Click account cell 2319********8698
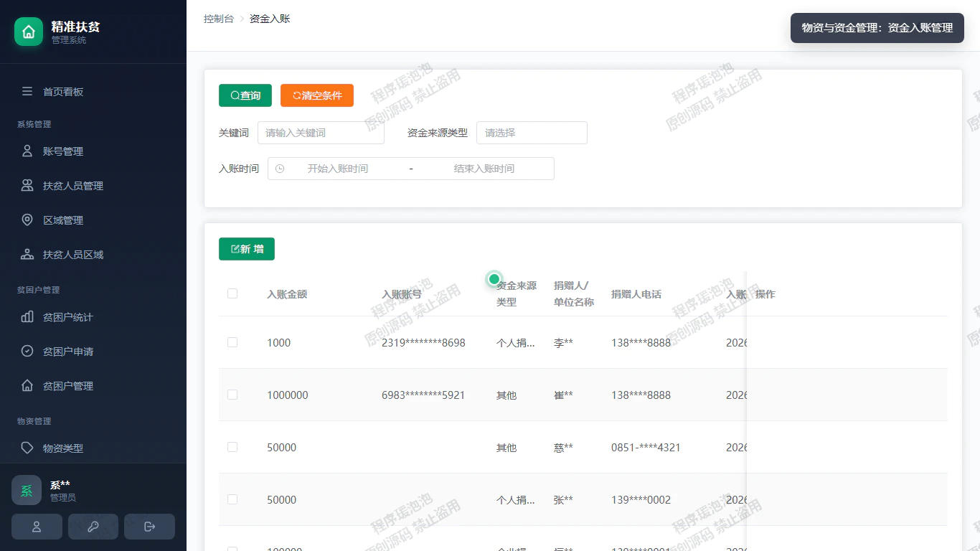This screenshot has height=551, width=980. click(423, 343)
